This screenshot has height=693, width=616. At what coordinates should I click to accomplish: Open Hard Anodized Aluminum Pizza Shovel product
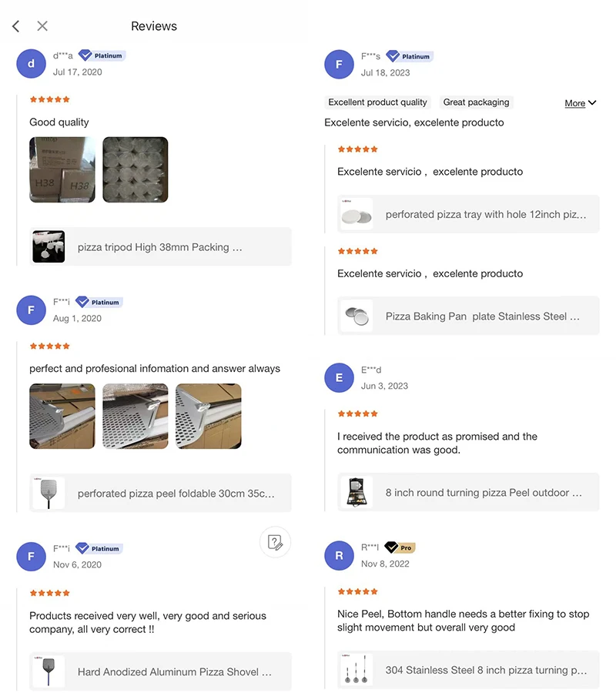[x=160, y=672]
